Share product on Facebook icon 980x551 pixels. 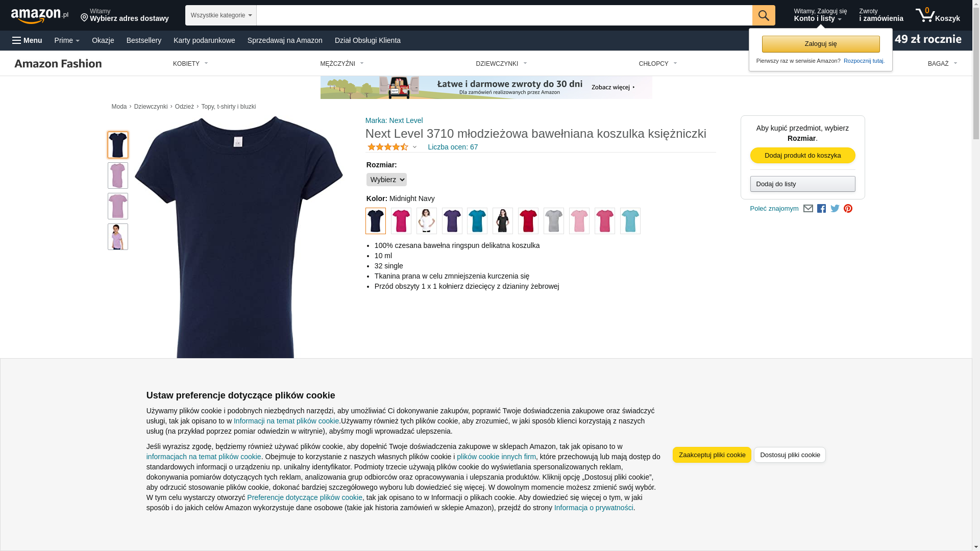coord(821,209)
